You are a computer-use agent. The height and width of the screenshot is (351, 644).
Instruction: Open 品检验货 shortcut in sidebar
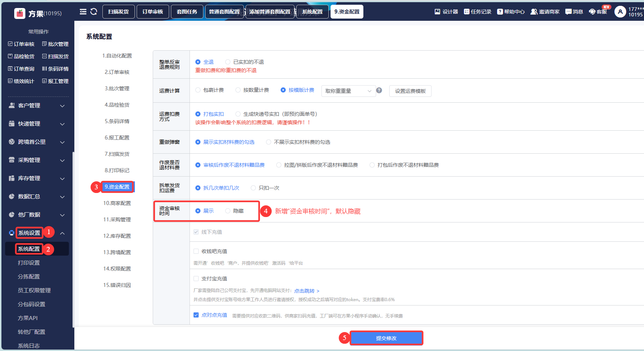[21, 56]
